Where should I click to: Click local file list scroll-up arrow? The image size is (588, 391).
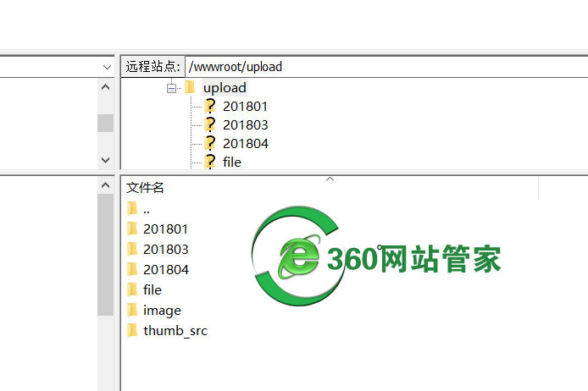(x=105, y=185)
